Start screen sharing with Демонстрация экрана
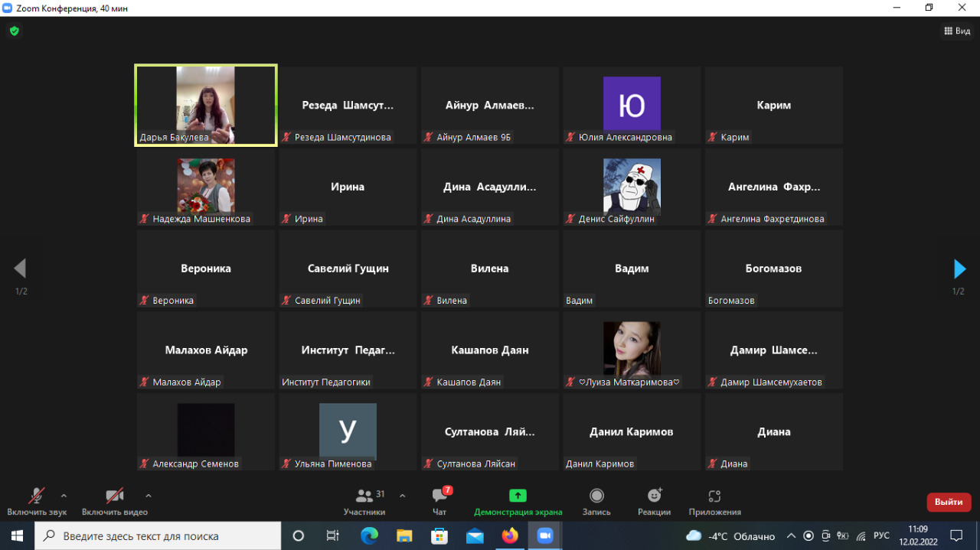Screen dimensions: 980x550 click(518, 496)
